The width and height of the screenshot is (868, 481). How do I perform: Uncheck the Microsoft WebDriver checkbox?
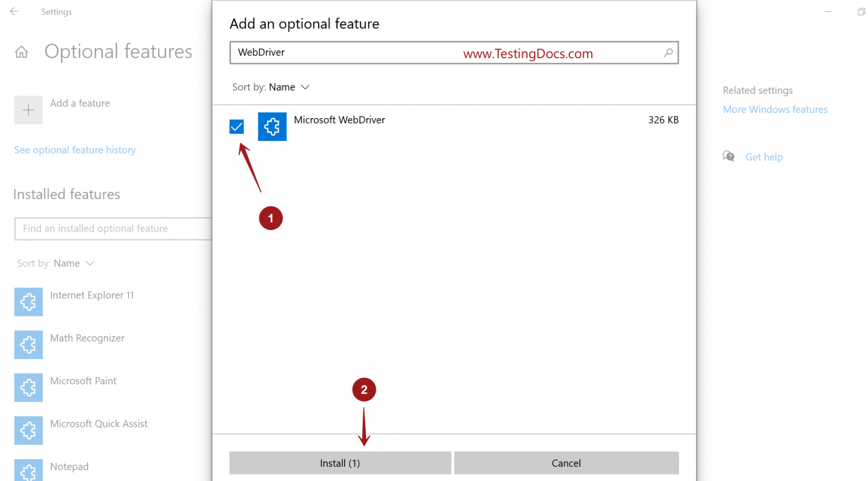click(236, 127)
